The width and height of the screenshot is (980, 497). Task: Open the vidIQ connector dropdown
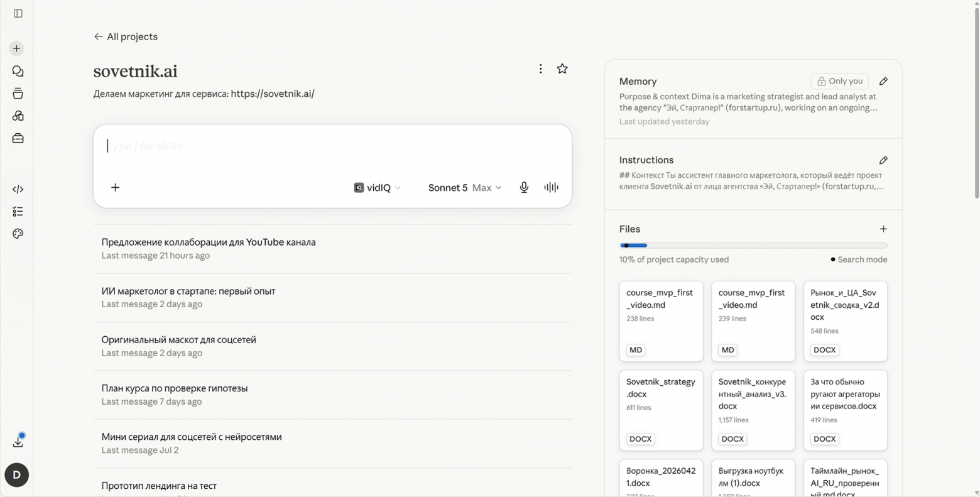click(x=378, y=187)
